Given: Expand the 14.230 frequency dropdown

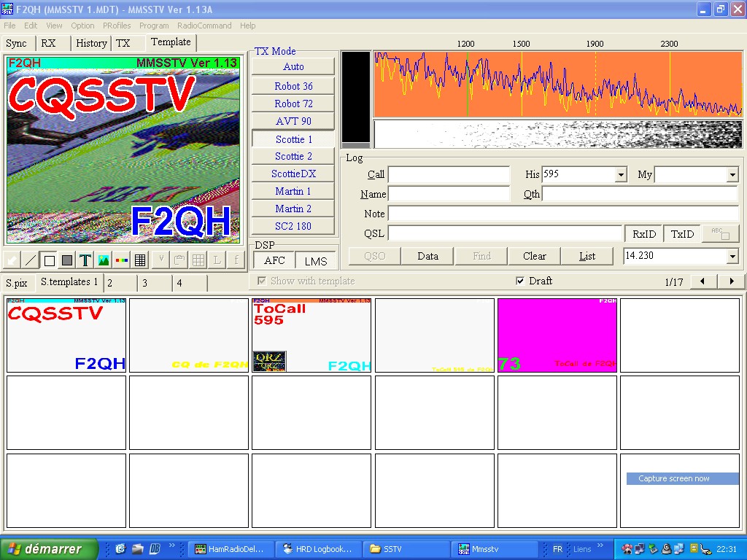Looking at the screenshot, I should coord(732,256).
